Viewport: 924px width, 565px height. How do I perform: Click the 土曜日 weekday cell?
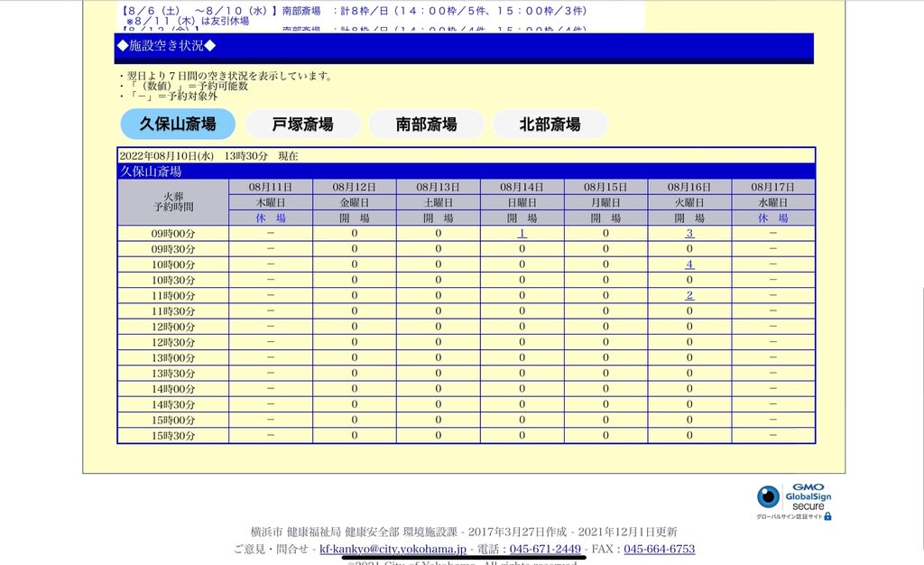(x=438, y=203)
